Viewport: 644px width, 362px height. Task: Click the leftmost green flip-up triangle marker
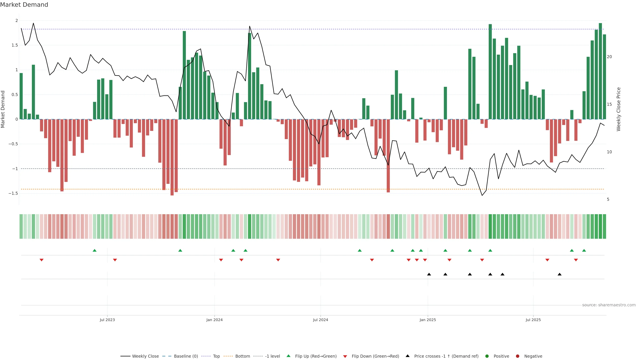94,250
